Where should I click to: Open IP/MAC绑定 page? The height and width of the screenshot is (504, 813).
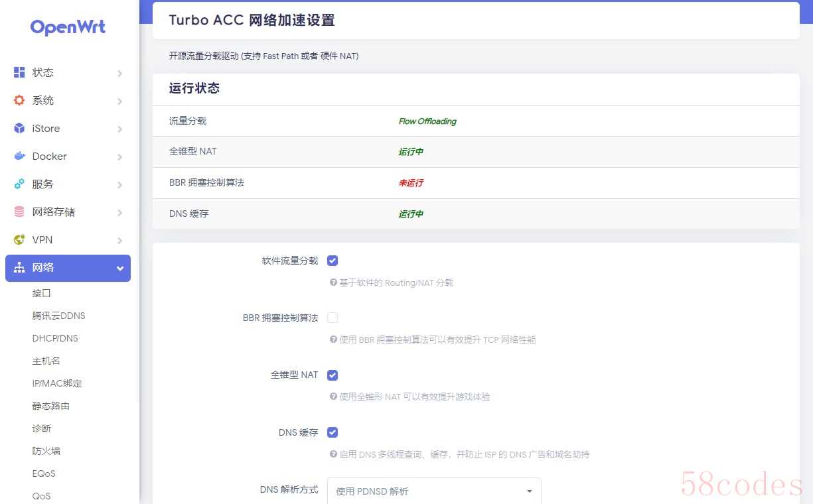point(57,383)
